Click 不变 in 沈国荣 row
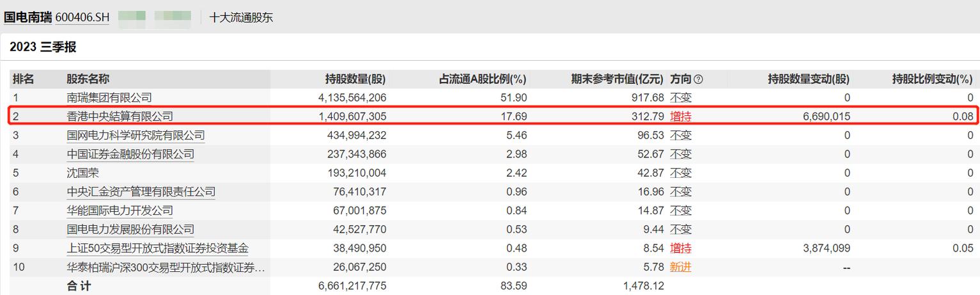980x295 pixels. pyautogui.click(x=681, y=173)
